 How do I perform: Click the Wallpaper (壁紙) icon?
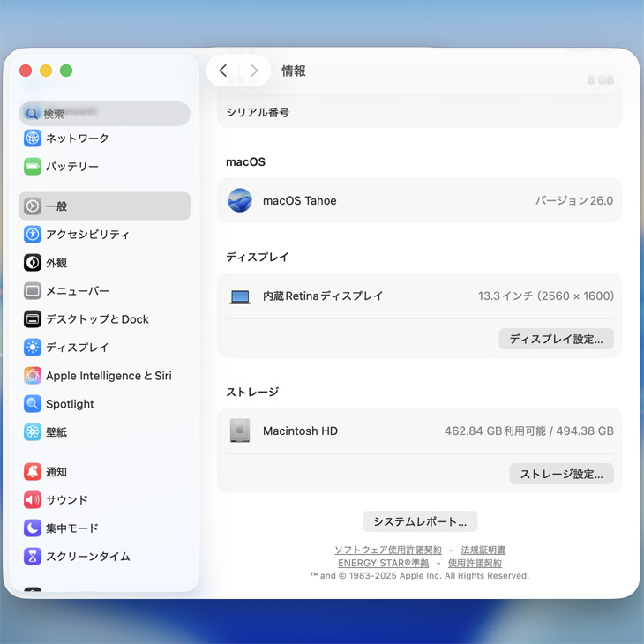pyautogui.click(x=33, y=432)
